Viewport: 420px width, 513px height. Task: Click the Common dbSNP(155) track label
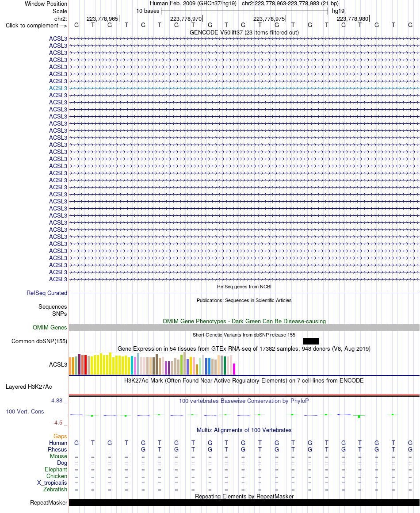[39, 341]
